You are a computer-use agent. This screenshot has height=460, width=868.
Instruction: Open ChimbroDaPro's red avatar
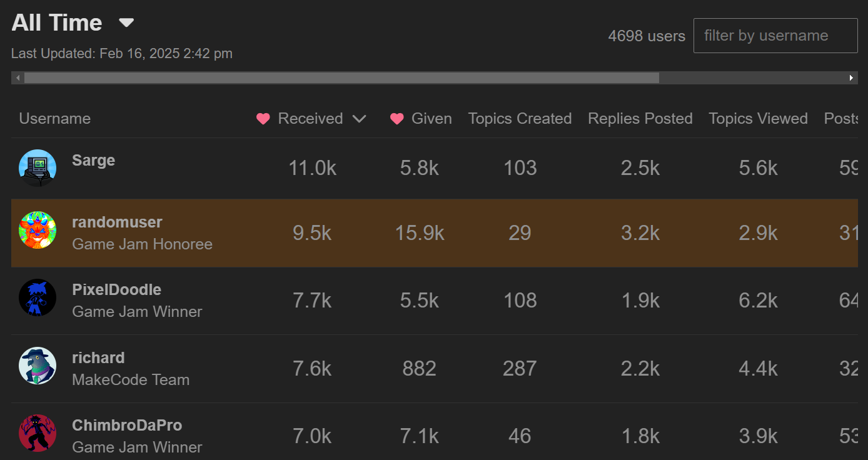38,433
